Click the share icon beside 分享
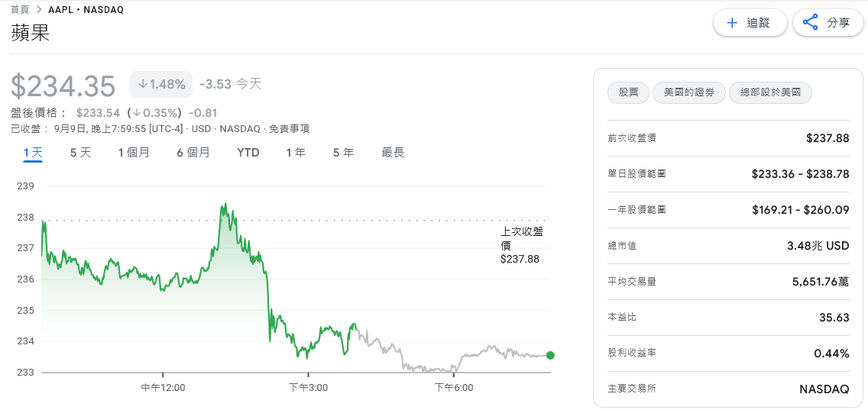The height and width of the screenshot is (410, 868). point(811,23)
